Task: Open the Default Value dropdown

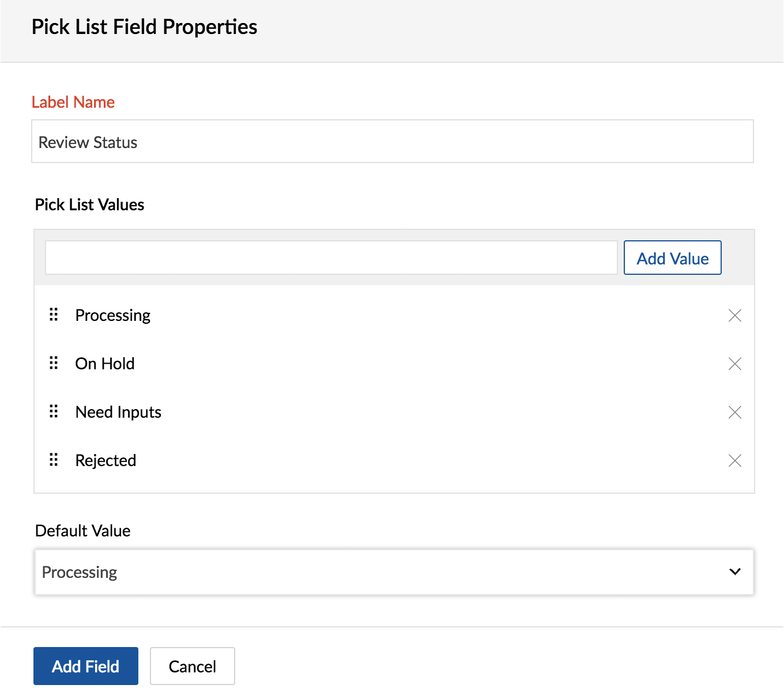Action: 394,572
